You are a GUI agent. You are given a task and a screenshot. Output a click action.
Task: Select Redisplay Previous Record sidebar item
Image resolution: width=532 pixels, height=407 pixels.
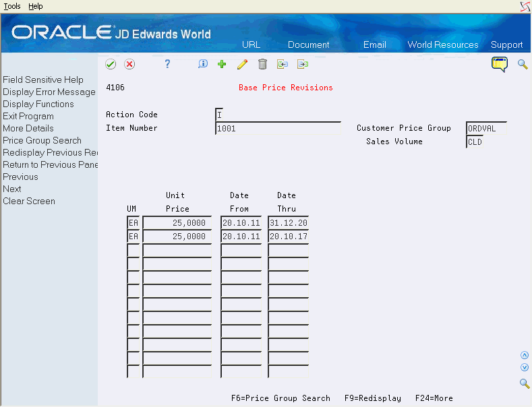pyautogui.click(x=50, y=152)
